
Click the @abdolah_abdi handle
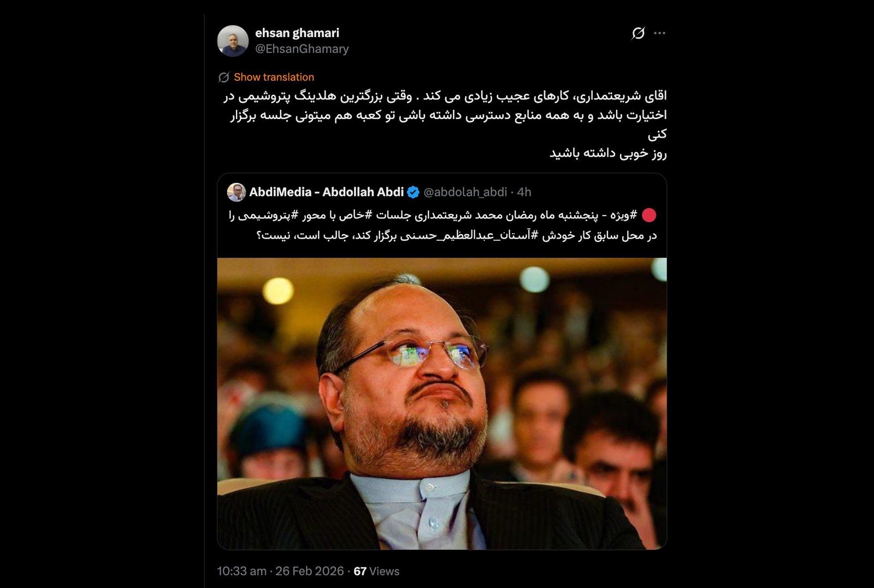click(465, 192)
